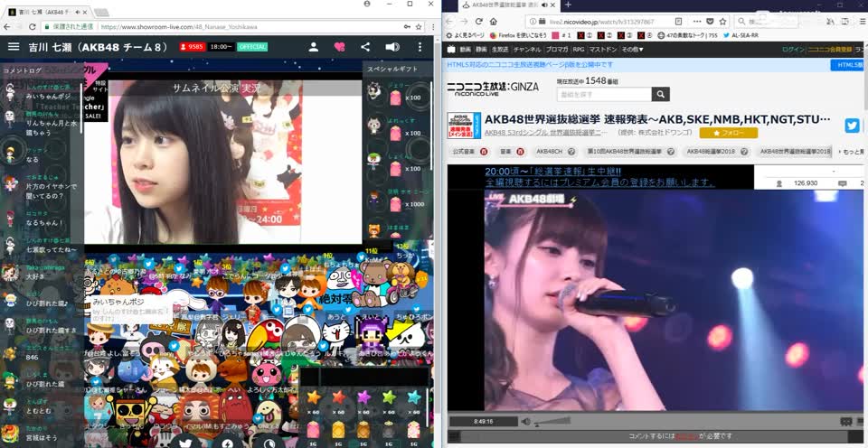This screenshot has width=868, height=448.
Task: Send the blue star gift
Action: [x=414, y=398]
